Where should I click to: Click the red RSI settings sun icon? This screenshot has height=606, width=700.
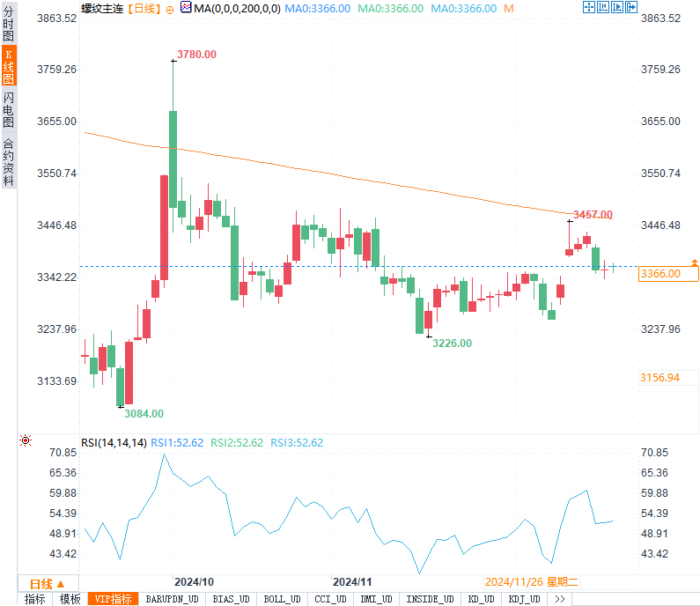tap(26, 440)
